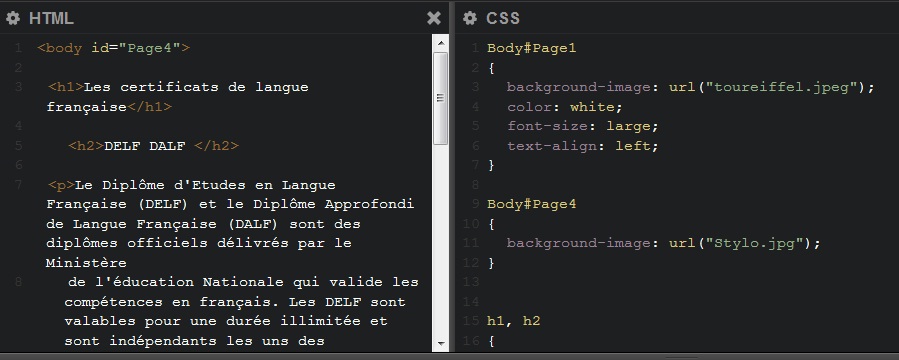Click the HTML panel title
This screenshot has width=899, height=360.
pyautogui.click(x=51, y=18)
